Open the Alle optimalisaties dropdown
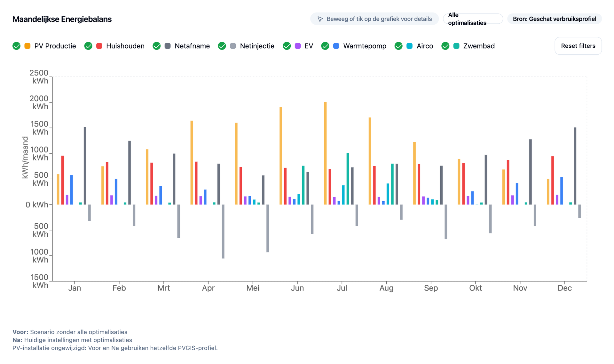 click(473, 19)
